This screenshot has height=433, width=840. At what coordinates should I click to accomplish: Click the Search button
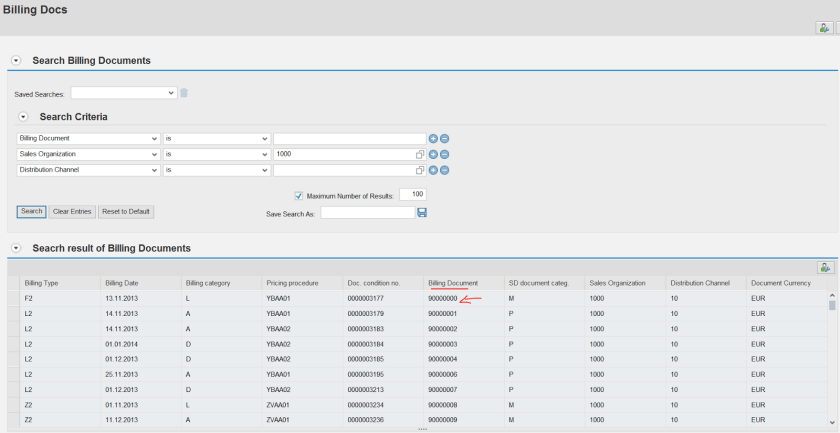31,211
